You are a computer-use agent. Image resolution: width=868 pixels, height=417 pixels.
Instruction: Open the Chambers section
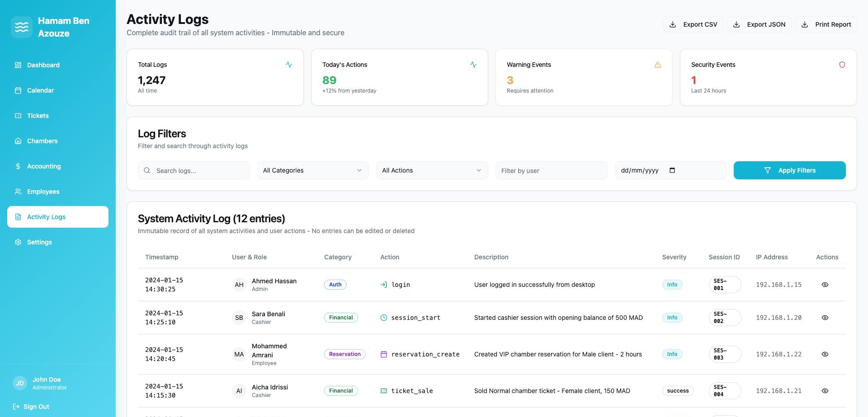click(58, 141)
